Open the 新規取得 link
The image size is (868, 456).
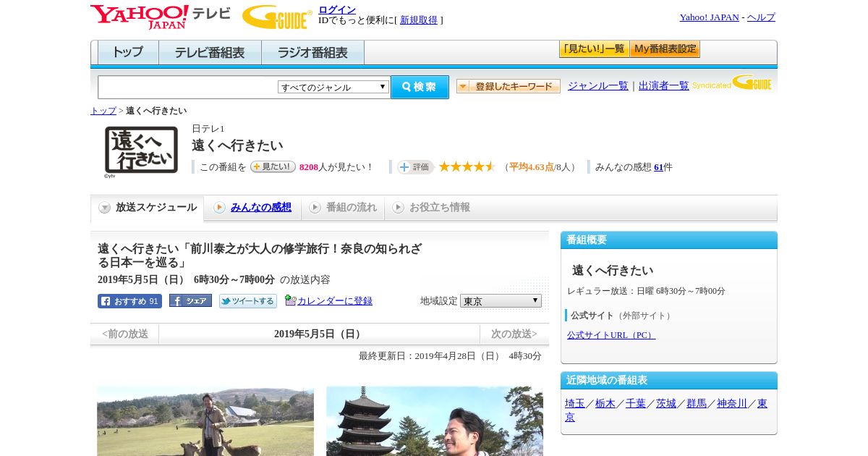tap(419, 20)
